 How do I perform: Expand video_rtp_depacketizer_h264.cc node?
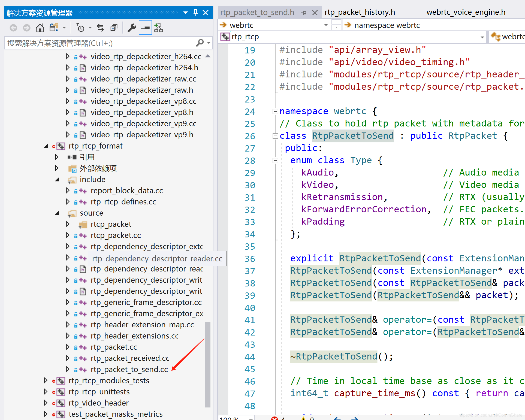tap(68, 56)
